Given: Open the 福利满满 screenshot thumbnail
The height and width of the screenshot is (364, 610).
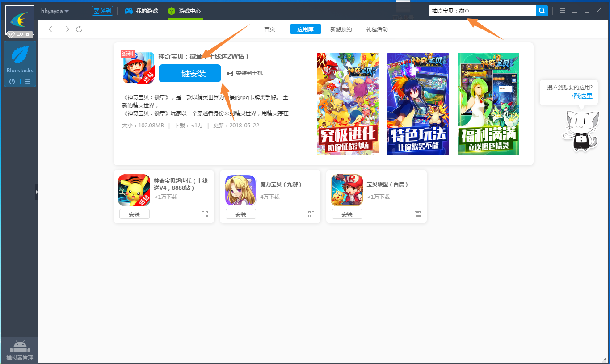Looking at the screenshot, I should coord(488,104).
